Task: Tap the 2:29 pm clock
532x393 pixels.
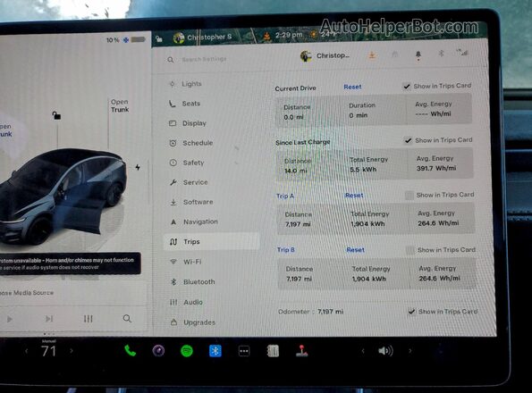Action: 289,35
